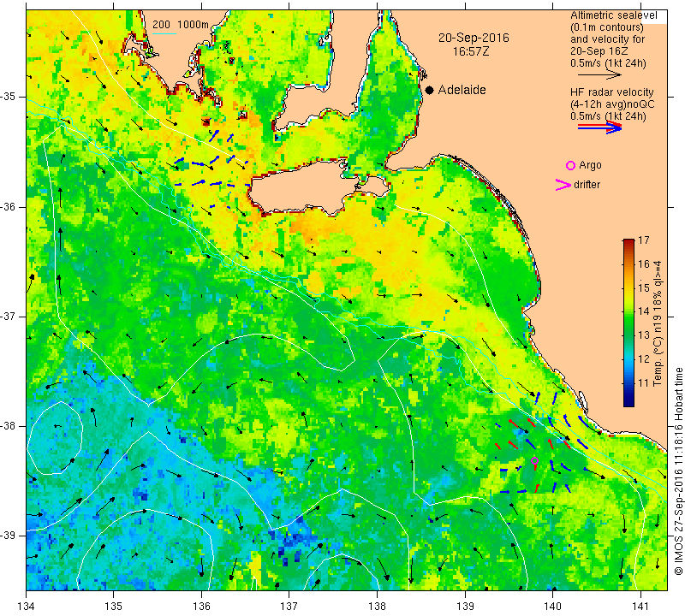The image size is (685, 616).
Task: Click the Argo float marker on the map
Action: 534,460
